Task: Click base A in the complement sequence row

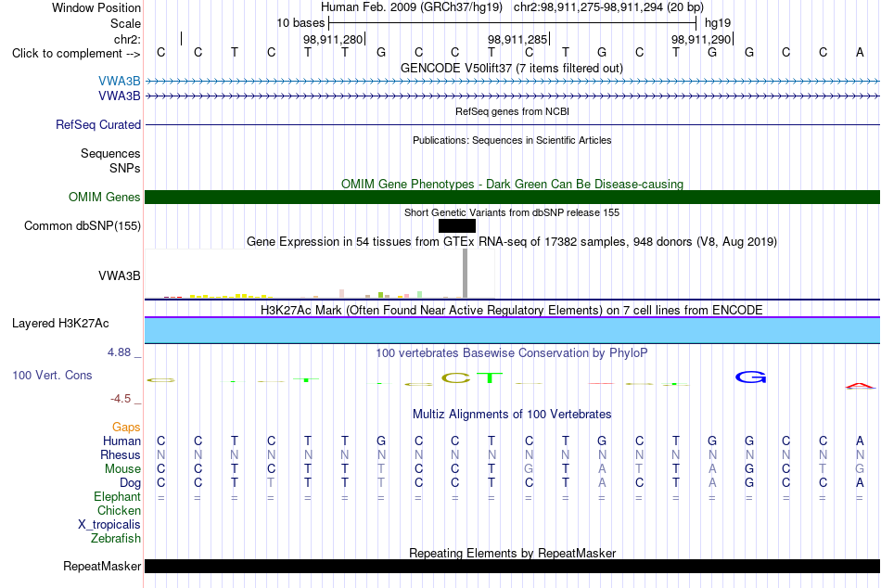Action: pos(860,52)
